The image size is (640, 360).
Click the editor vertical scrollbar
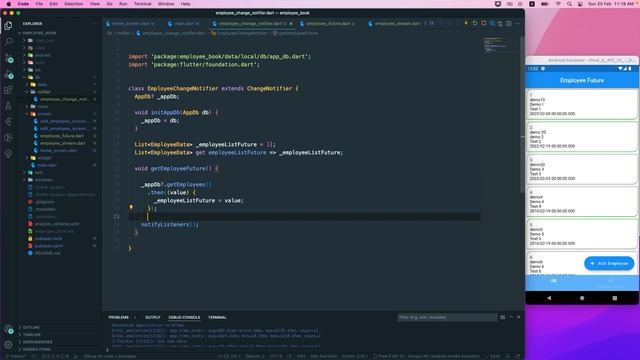521,114
